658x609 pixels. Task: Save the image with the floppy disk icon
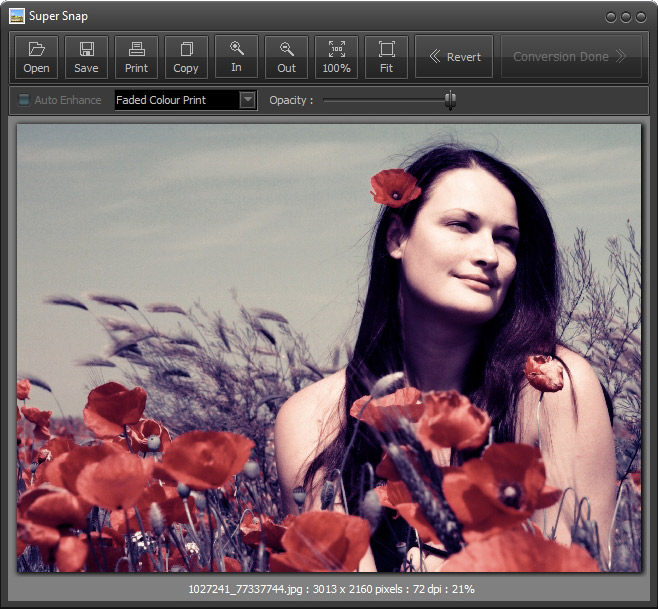pyautogui.click(x=86, y=57)
